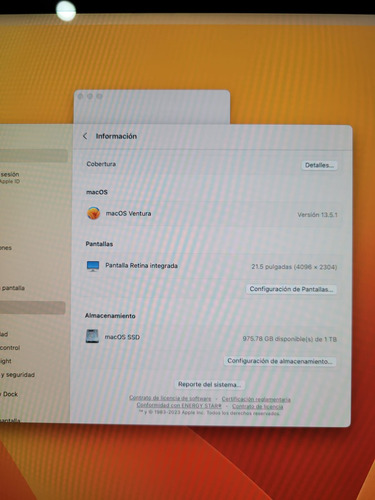
Task: Select the seguridad item in sidebar
Action: coord(18,375)
